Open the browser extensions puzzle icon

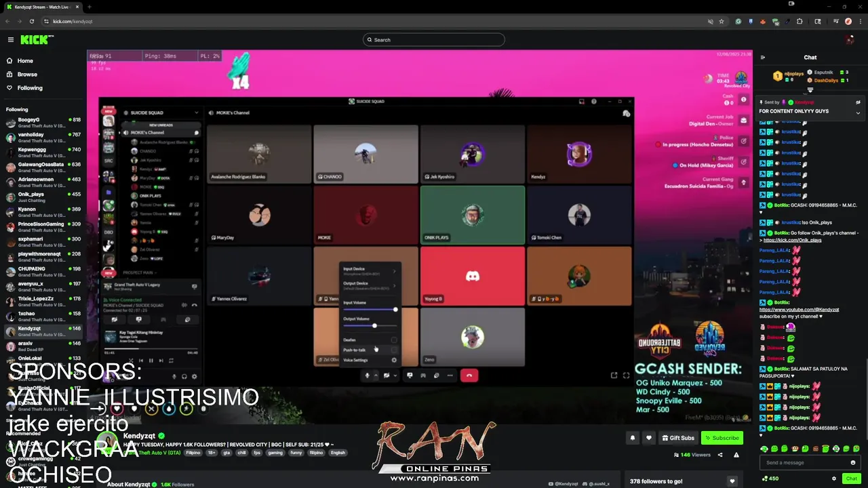coord(800,21)
